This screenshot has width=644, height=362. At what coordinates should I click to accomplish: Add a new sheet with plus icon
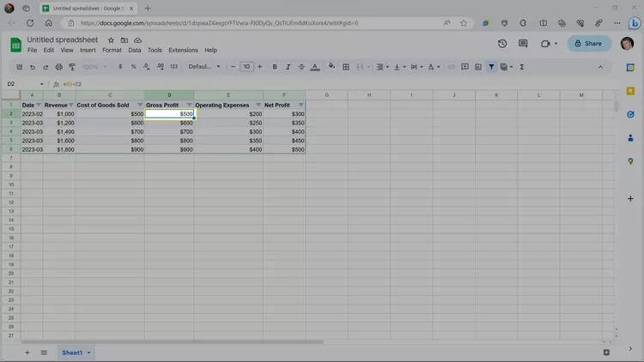(x=27, y=353)
